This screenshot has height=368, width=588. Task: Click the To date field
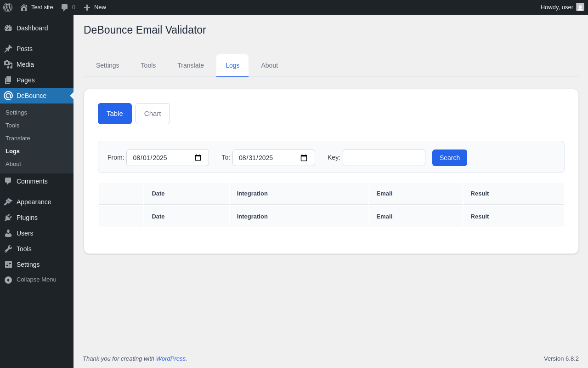click(274, 158)
